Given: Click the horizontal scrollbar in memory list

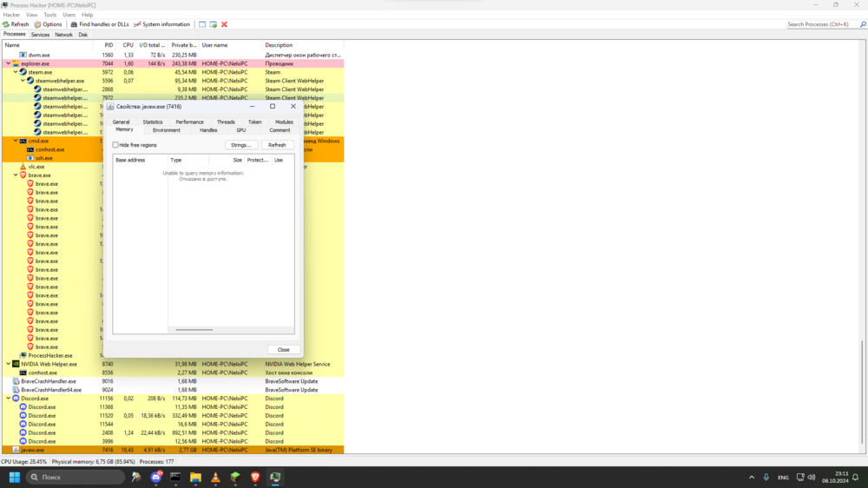Looking at the screenshot, I should (x=194, y=330).
